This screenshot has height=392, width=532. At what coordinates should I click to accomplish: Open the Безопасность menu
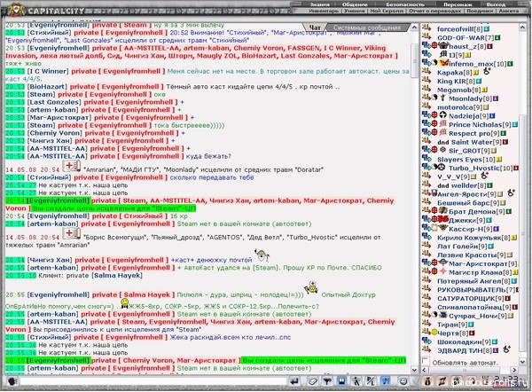point(405,4)
